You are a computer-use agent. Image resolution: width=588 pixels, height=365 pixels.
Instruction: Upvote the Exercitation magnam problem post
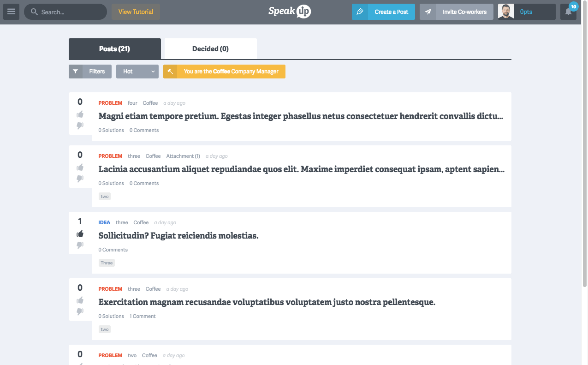[80, 300]
